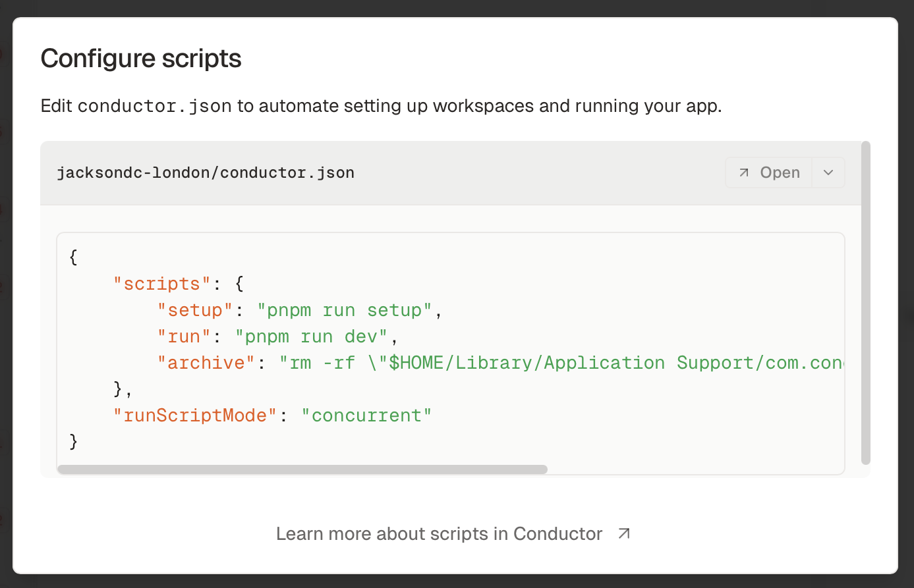Click the vertical scrollbar of the file panel
Image resolution: width=914 pixels, height=588 pixels.
click(x=866, y=303)
